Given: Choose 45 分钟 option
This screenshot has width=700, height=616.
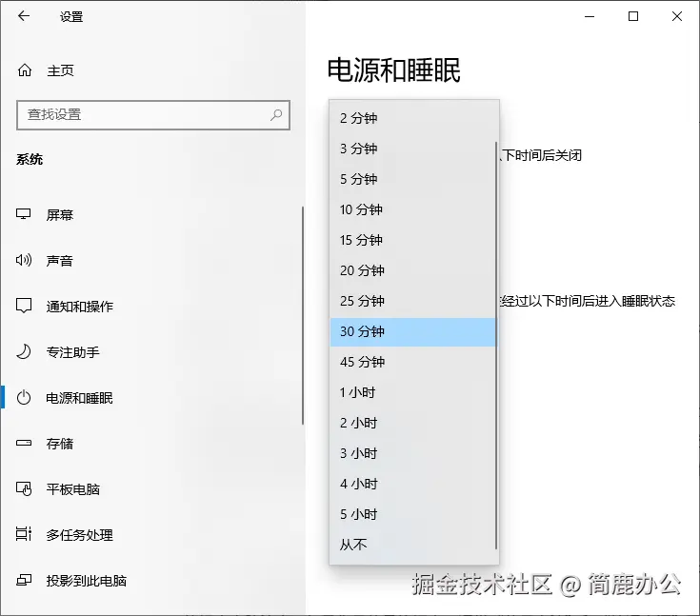Looking at the screenshot, I should [413, 362].
